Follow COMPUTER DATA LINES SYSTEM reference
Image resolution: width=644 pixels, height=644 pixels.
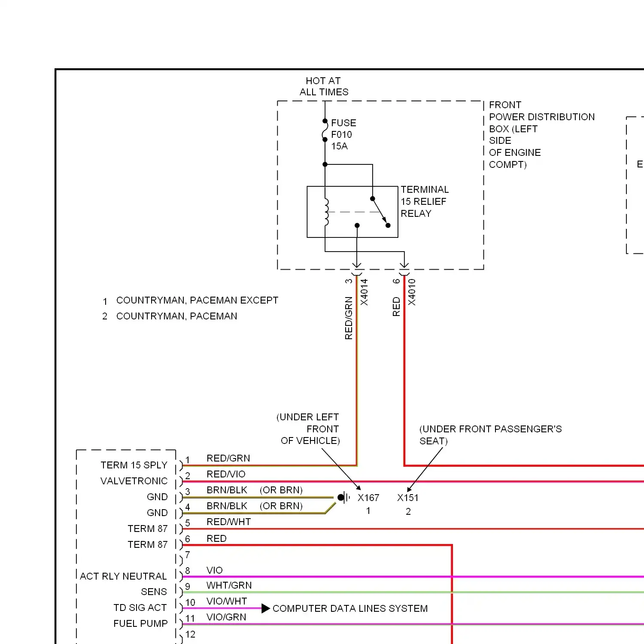point(350,608)
